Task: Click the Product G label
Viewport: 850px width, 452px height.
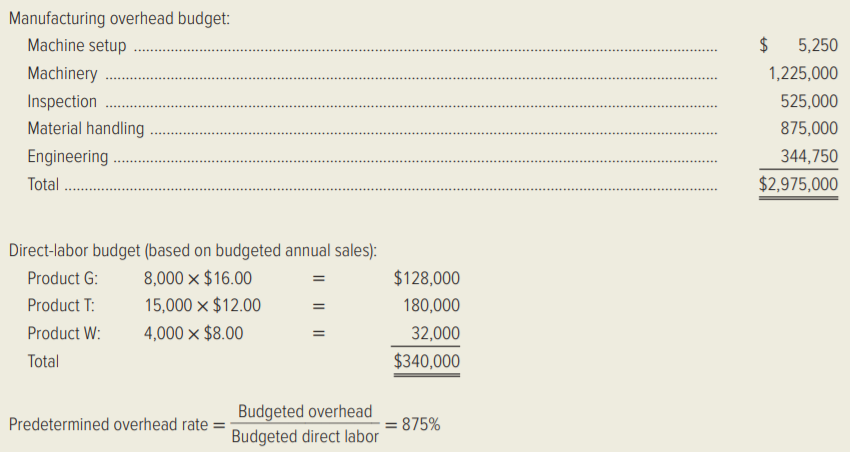Action: pos(63,279)
